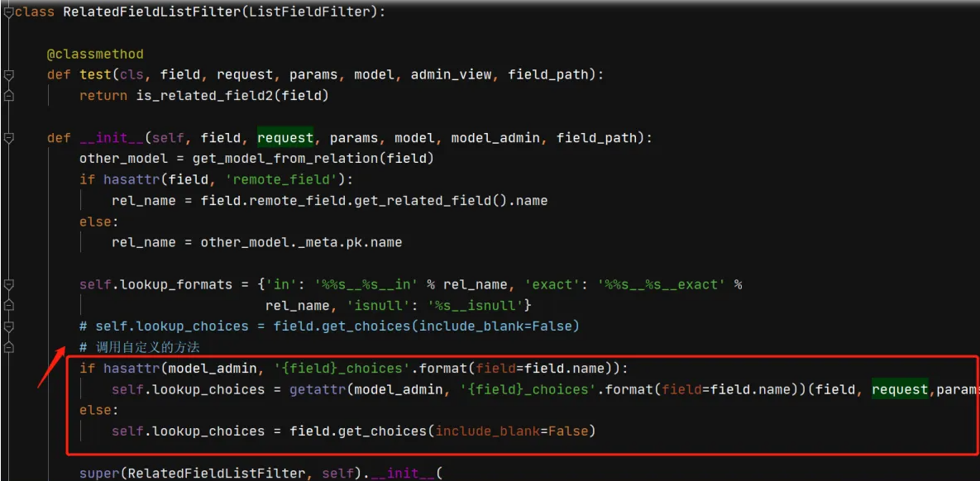The width and height of the screenshot is (980, 481).
Task: Click fold end marker beside return is_related_field2
Action: 9,96
